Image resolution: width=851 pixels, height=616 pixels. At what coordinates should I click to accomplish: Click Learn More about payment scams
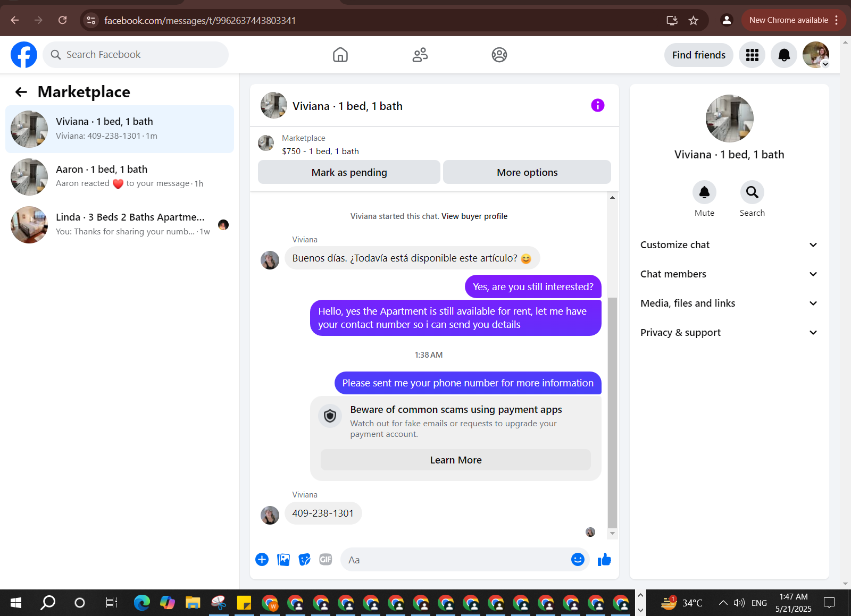(456, 460)
